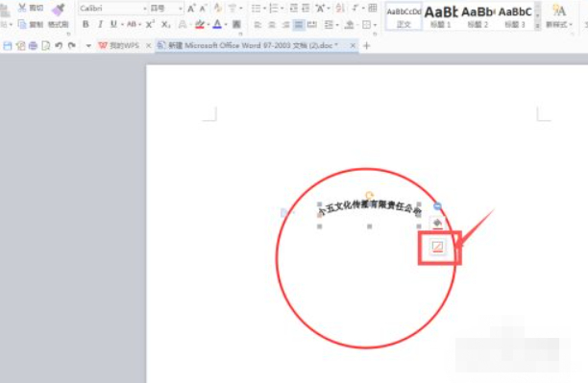This screenshot has height=383, width=588.
Task: Apply the red text highlight color
Action: 200,25
